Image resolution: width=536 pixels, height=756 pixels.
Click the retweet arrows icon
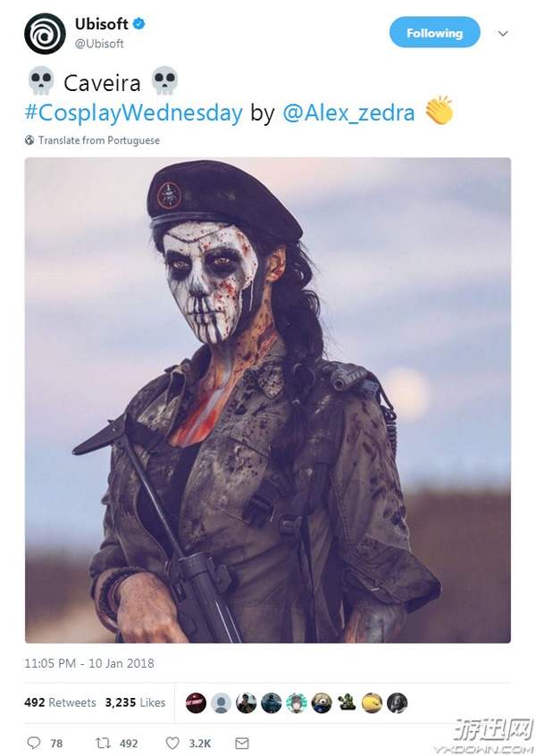pyautogui.click(x=103, y=743)
